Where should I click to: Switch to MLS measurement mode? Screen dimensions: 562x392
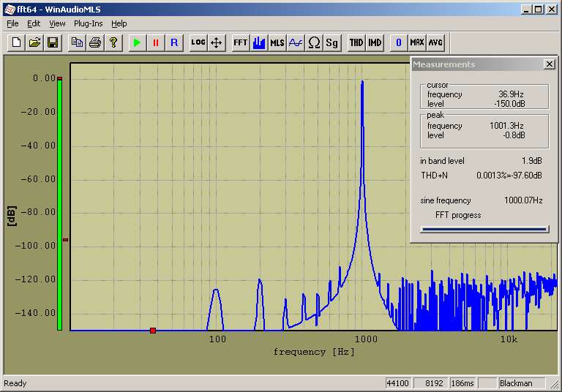click(277, 42)
